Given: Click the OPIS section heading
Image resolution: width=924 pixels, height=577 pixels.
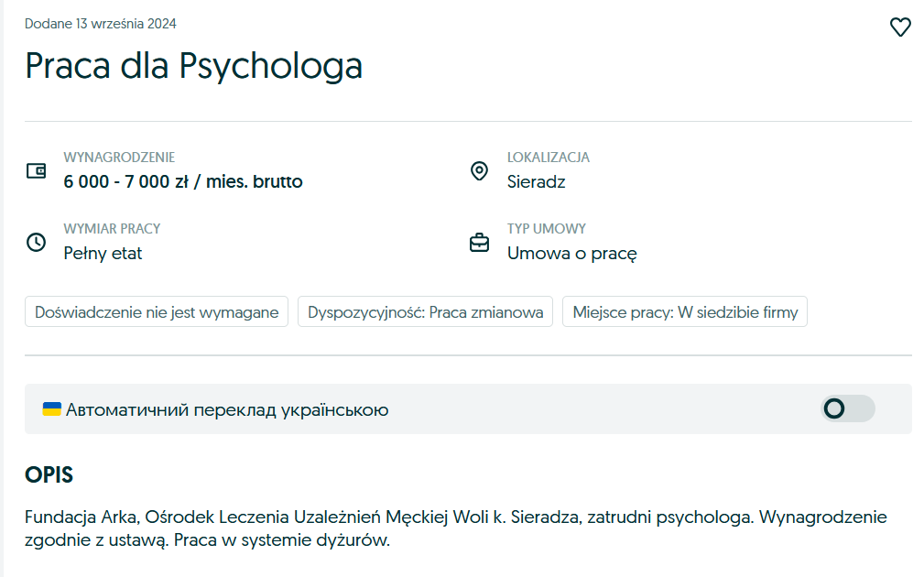Looking at the screenshot, I should 49,475.
